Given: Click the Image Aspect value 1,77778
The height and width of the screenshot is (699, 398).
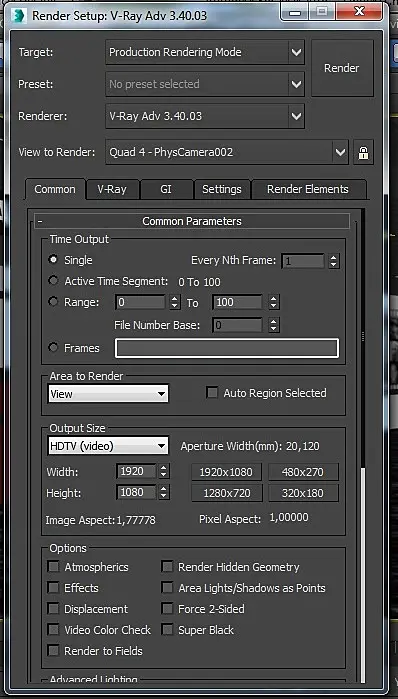Looking at the screenshot, I should pos(136,520).
